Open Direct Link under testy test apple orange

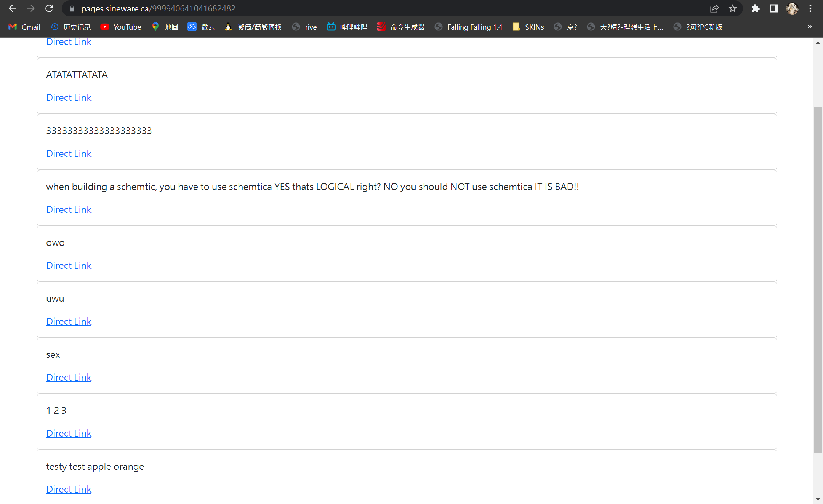(69, 489)
